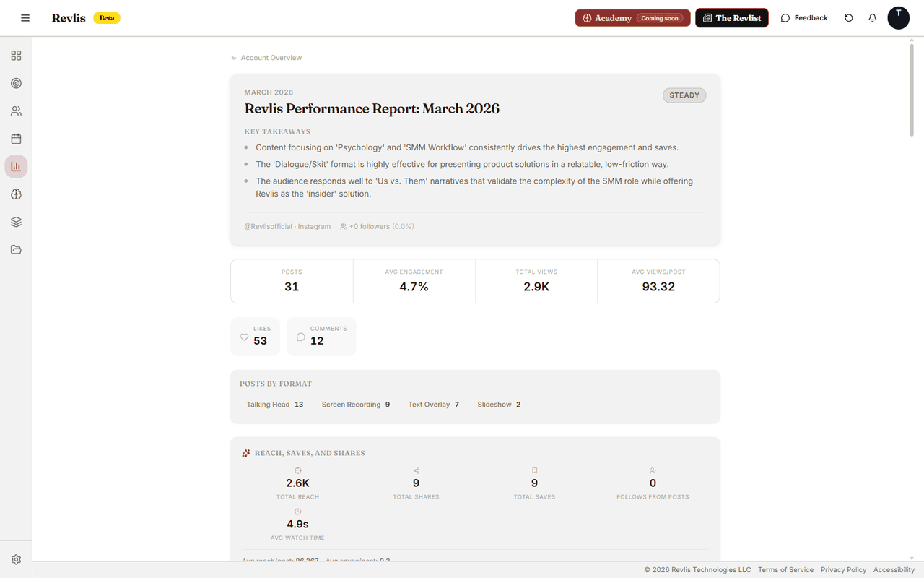Select Screen Recording 9 format
924x578 pixels.
click(x=356, y=405)
